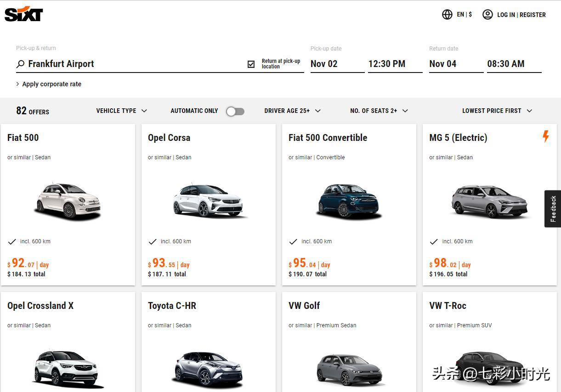
Task: Click the electric lightning bolt icon
Action: (x=546, y=136)
